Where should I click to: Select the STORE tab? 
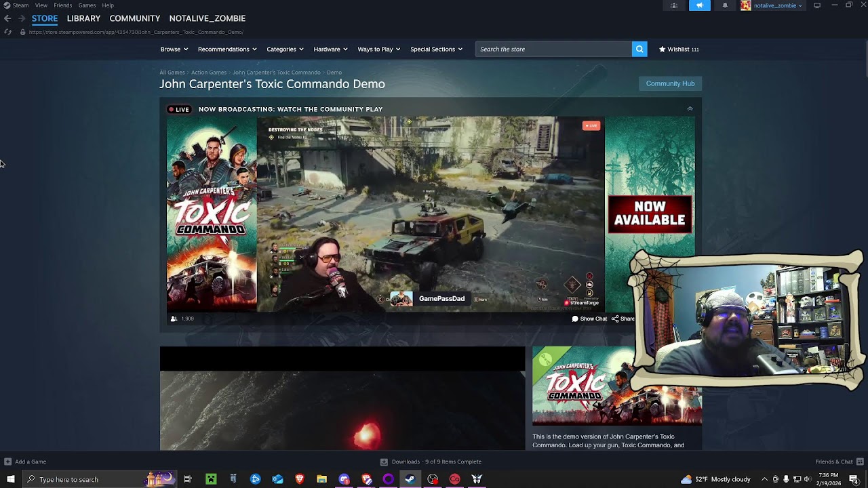(45, 18)
